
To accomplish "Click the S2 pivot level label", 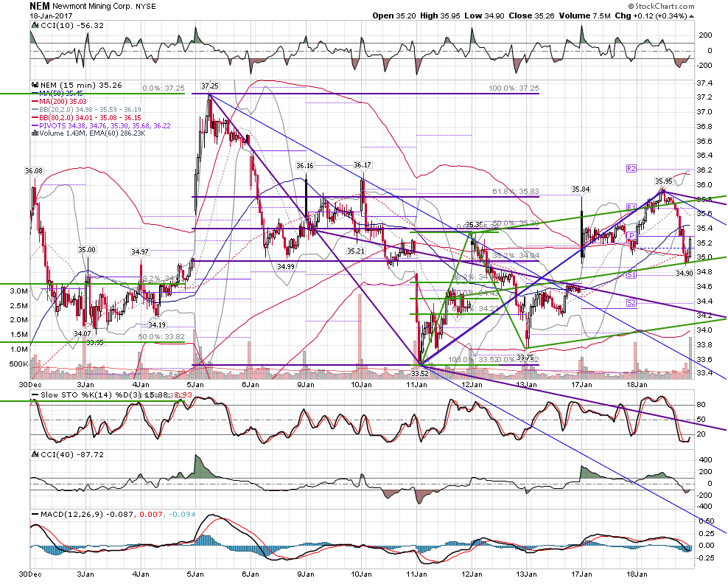I will pos(631,303).
